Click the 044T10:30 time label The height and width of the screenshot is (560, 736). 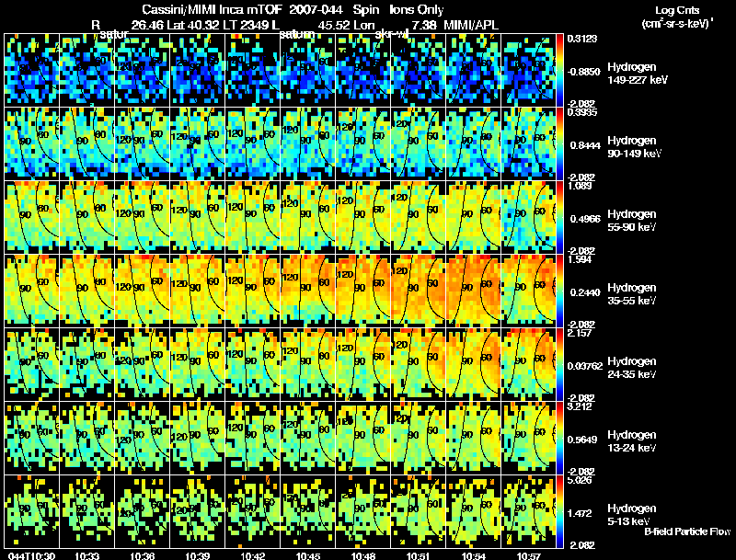(x=31, y=555)
